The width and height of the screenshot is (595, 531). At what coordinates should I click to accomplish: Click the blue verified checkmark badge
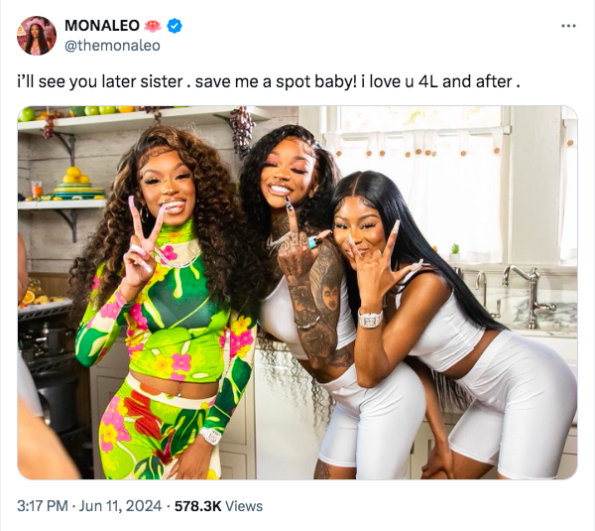tap(175, 26)
